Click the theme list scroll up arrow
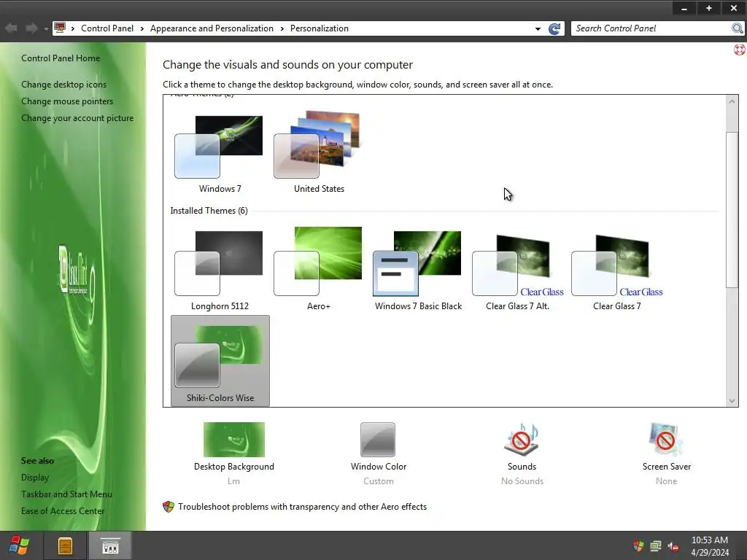The image size is (747, 560). tap(732, 101)
